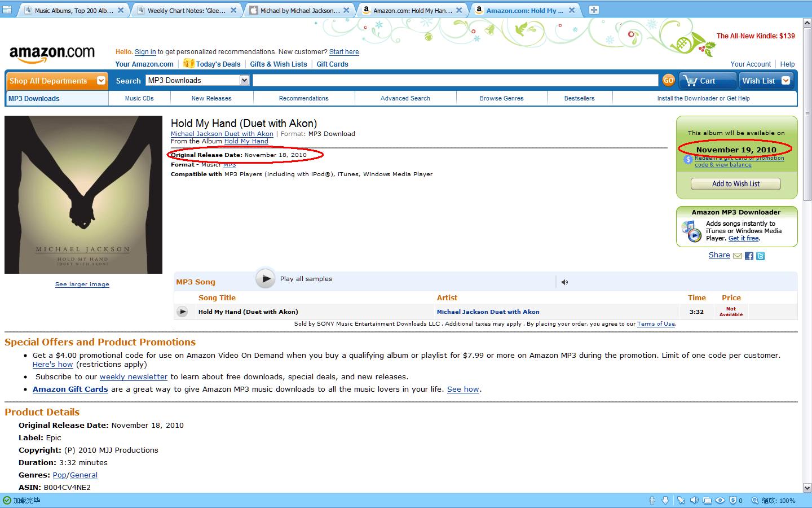Click the eye icon in status bar
This screenshot has height=508, width=812.
720,501
